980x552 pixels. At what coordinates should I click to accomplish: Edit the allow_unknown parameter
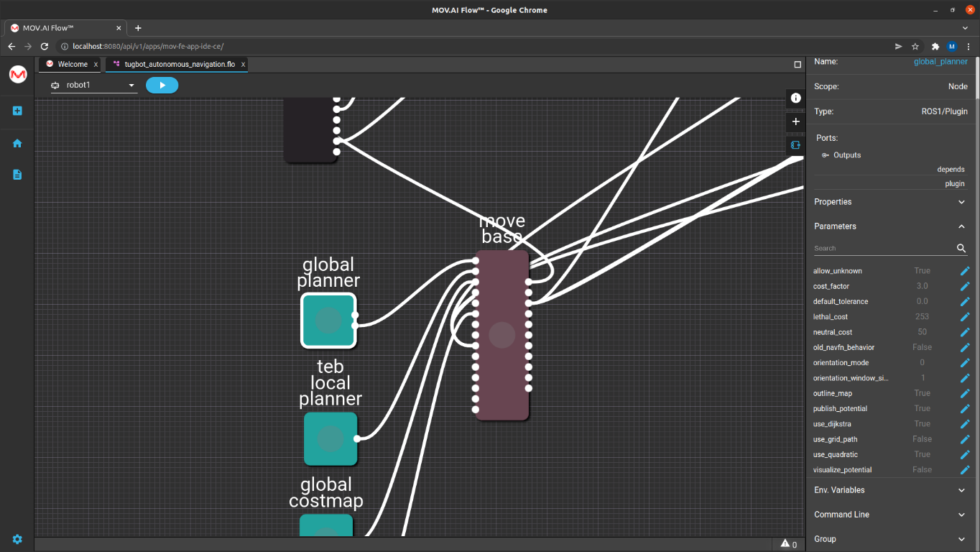tap(965, 271)
